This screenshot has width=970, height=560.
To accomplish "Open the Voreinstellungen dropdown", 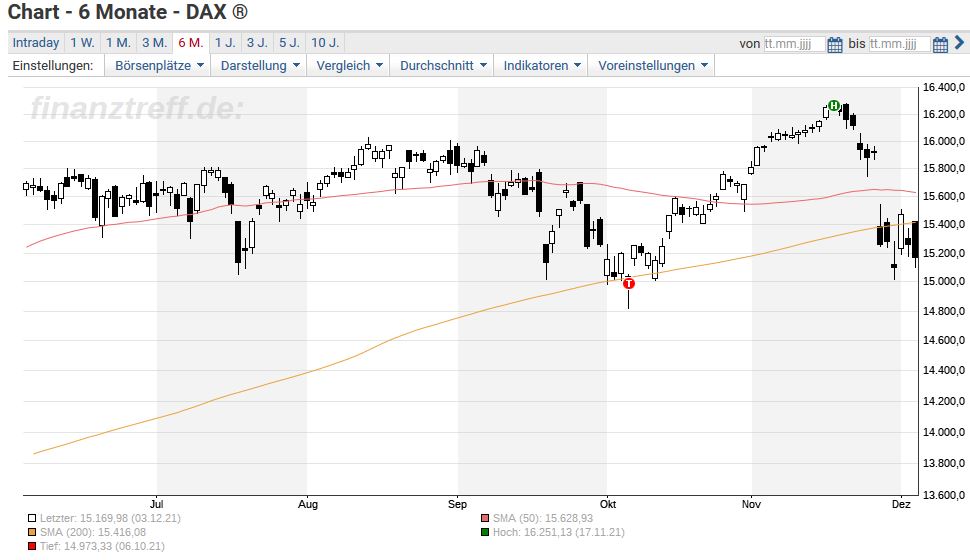I will [652, 65].
